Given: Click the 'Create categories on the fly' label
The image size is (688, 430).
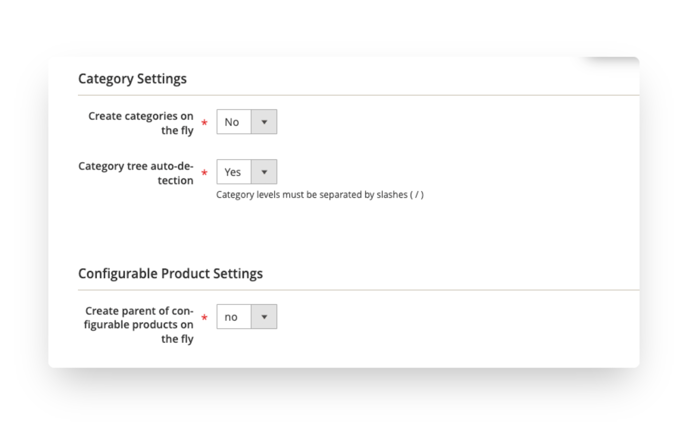Looking at the screenshot, I should coord(140,123).
